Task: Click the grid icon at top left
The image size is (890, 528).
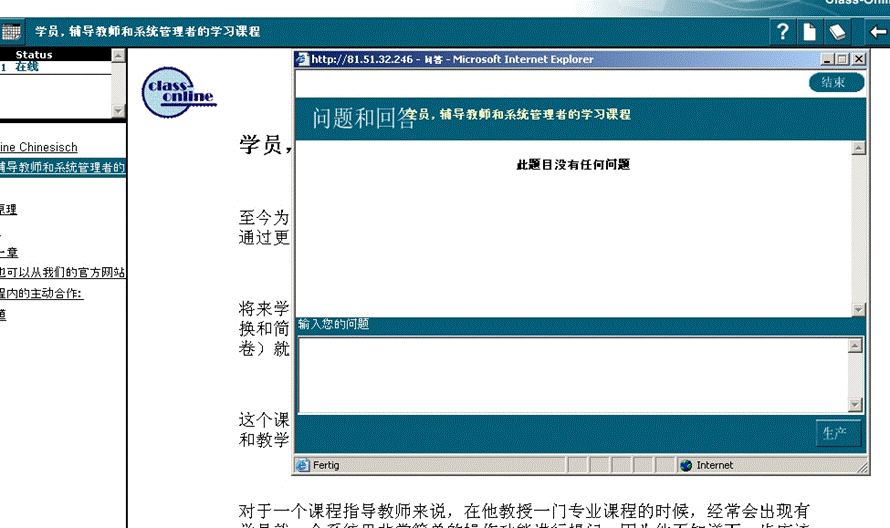Action: click(12, 32)
